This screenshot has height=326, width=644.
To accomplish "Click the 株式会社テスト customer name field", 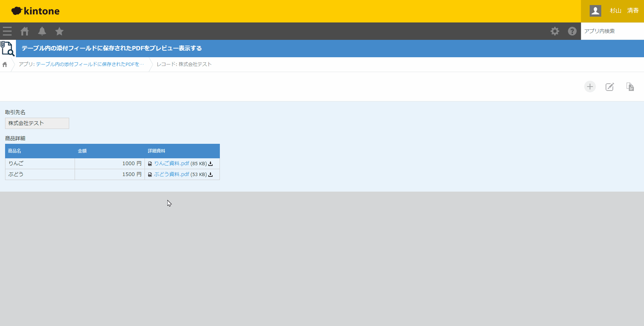I will 37,123.
